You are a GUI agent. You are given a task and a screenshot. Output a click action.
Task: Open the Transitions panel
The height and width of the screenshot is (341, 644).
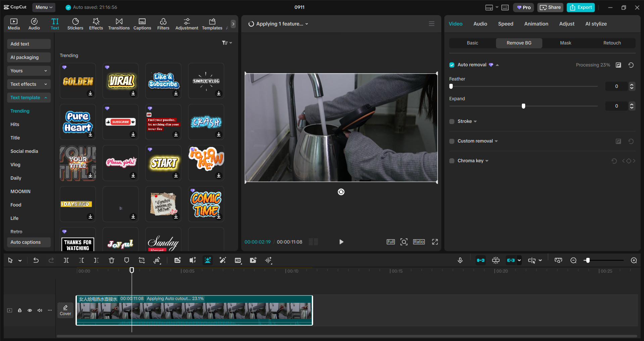(x=119, y=24)
